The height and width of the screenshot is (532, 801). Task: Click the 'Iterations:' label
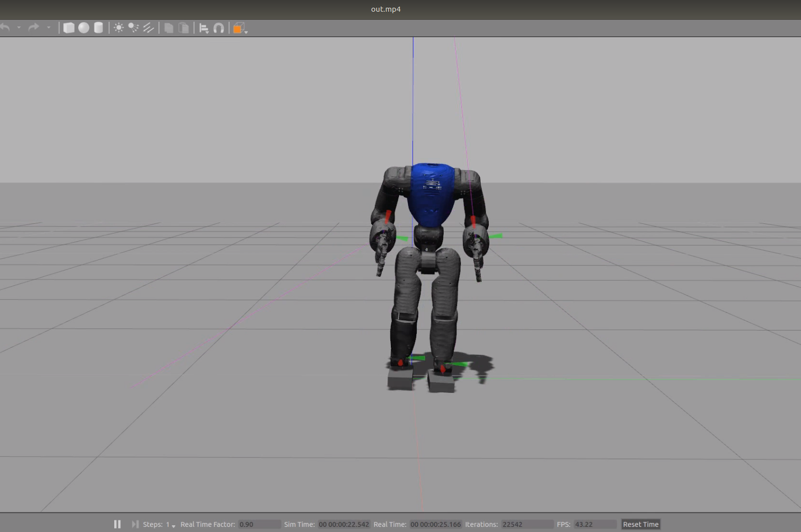[481, 524]
